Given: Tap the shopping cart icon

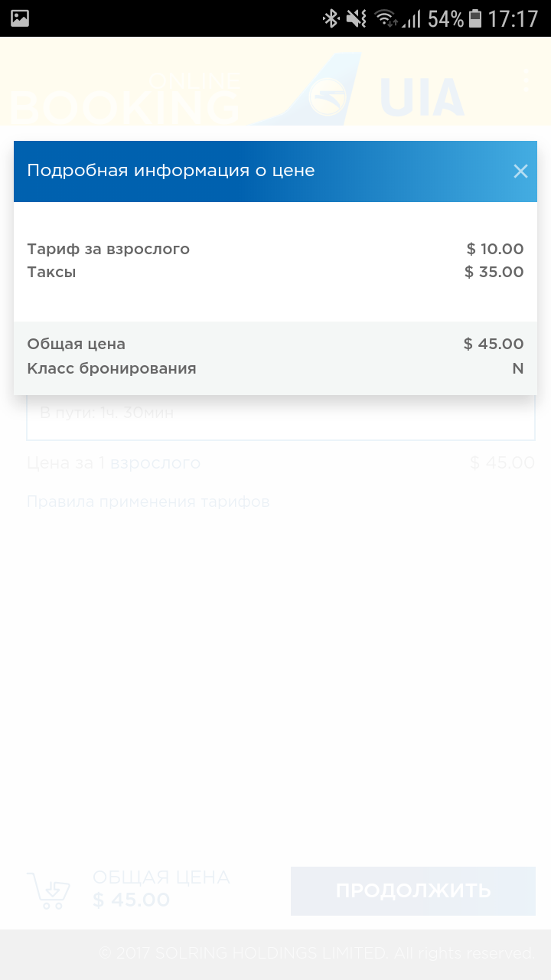Looking at the screenshot, I should [x=49, y=890].
